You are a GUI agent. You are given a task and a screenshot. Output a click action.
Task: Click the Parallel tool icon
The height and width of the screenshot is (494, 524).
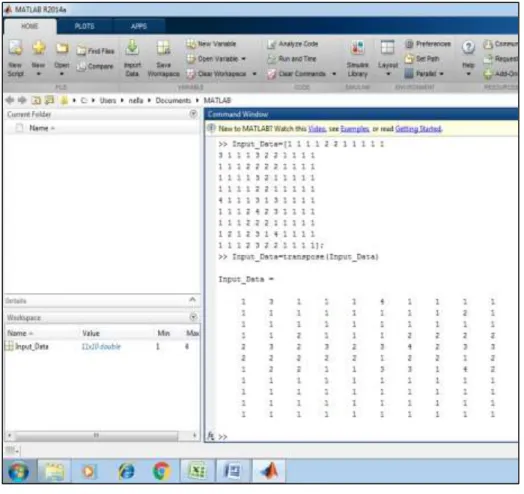[409, 74]
